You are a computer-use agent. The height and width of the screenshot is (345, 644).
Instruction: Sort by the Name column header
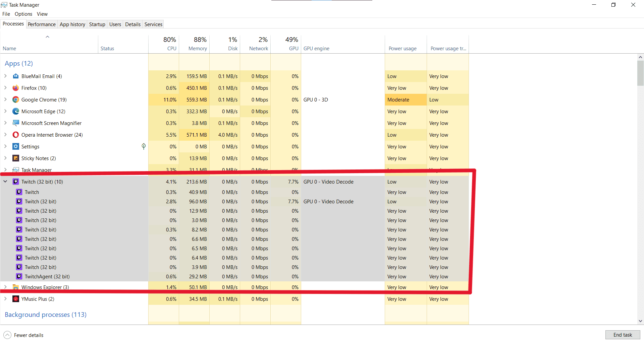[x=49, y=44]
